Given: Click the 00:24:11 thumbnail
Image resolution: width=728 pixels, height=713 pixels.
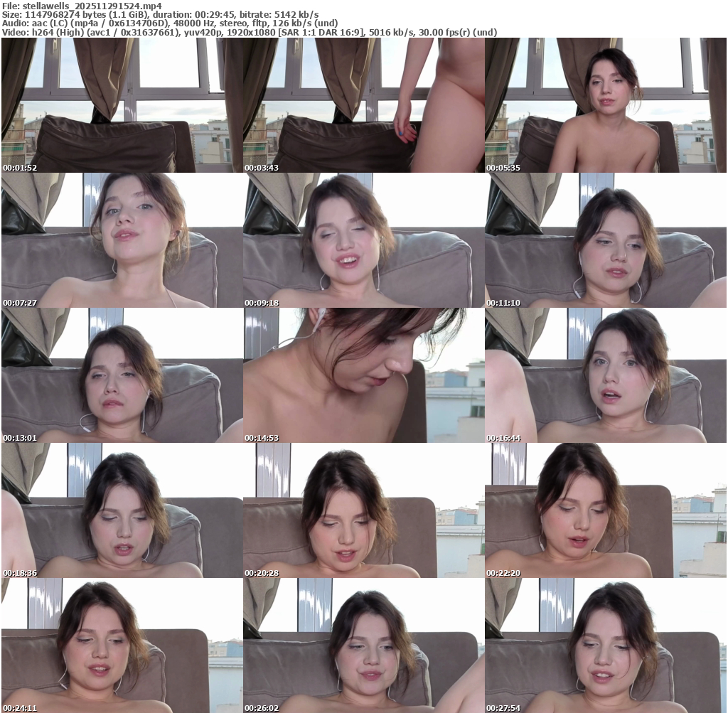Looking at the screenshot, I should [x=122, y=645].
